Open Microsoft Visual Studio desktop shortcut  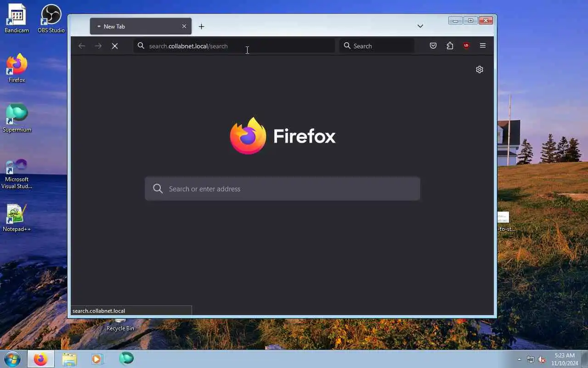17,174
